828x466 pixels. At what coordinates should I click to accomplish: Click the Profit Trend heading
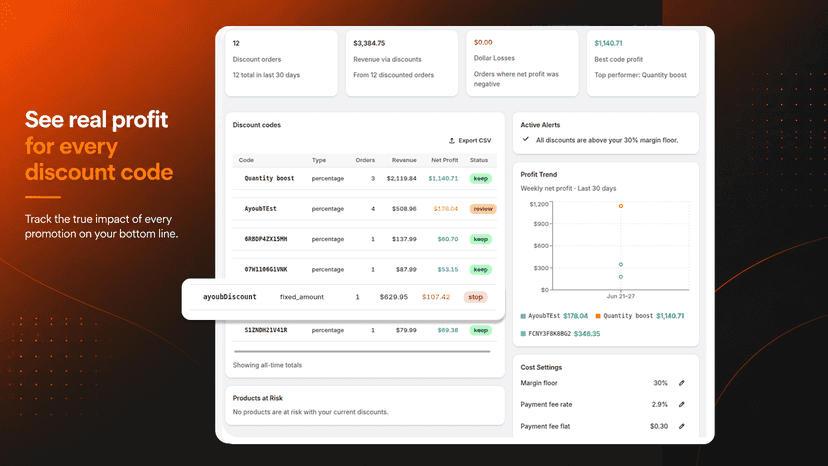539,174
